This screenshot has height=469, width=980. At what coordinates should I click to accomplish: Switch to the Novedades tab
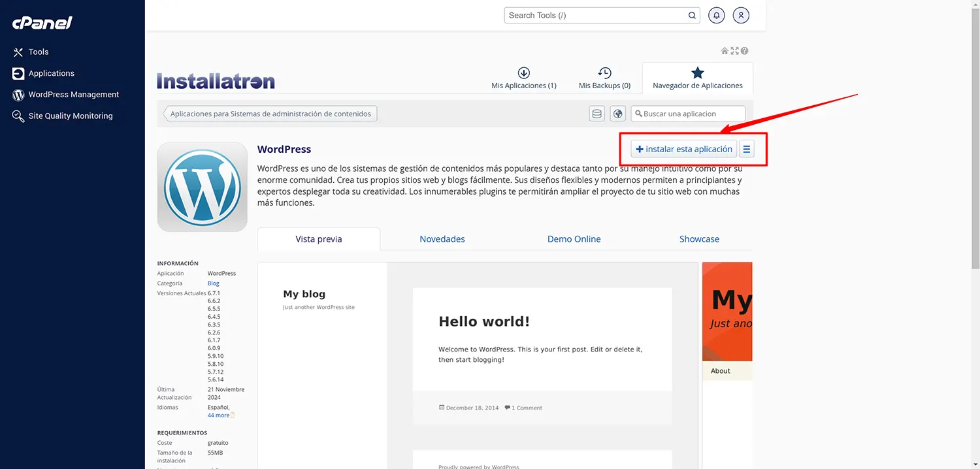442,238
